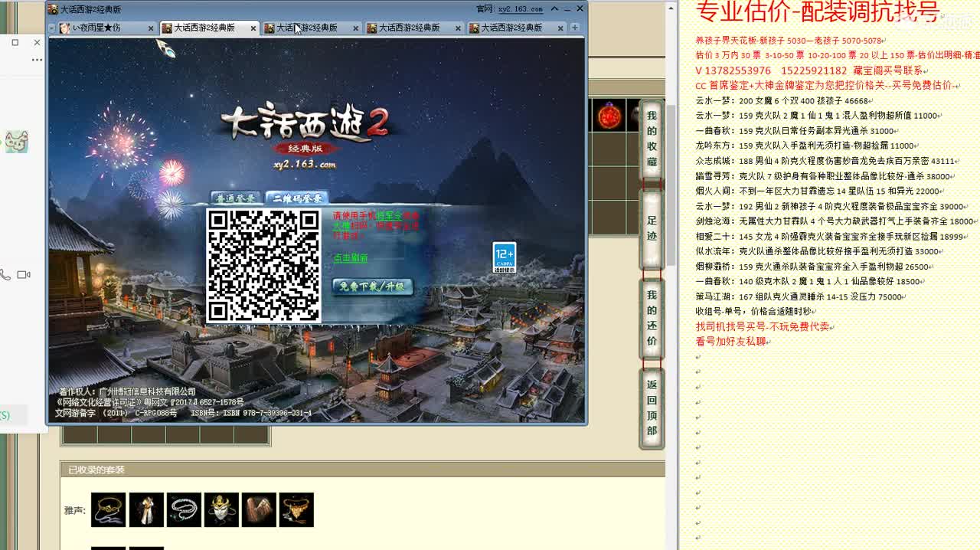Select the golden mask set item icon
Viewport: 980px width, 550px height.
click(221, 510)
